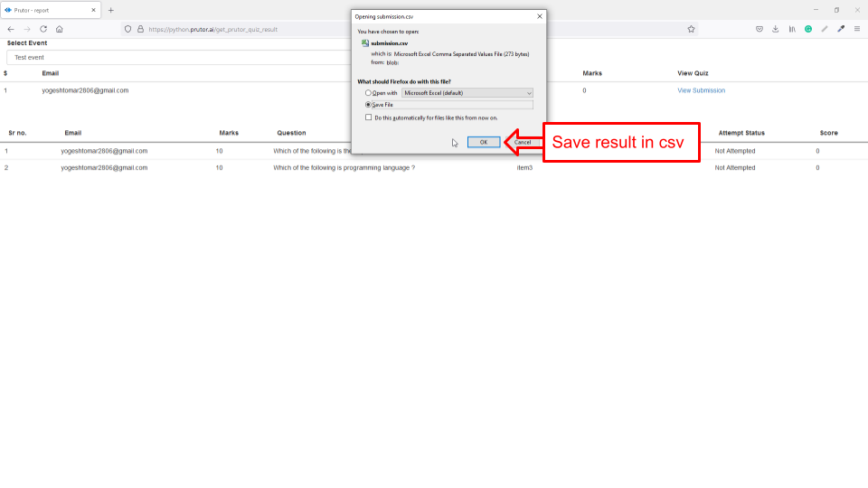
Task: Open the Firefox hamburger menu
Action: coord(856,29)
